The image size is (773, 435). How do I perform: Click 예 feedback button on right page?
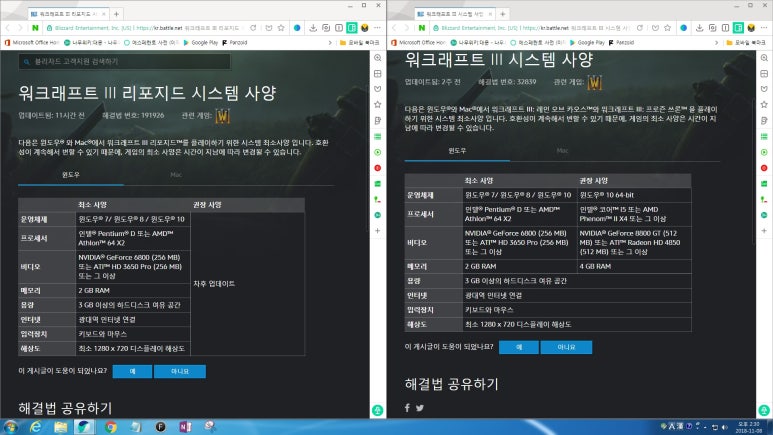pos(519,347)
